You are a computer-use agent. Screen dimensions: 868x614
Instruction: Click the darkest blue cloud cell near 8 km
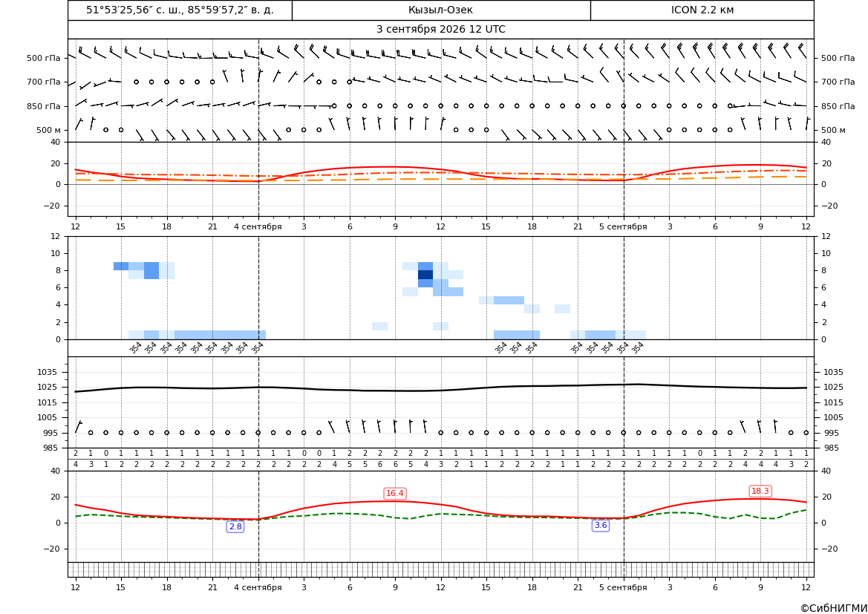point(425,275)
